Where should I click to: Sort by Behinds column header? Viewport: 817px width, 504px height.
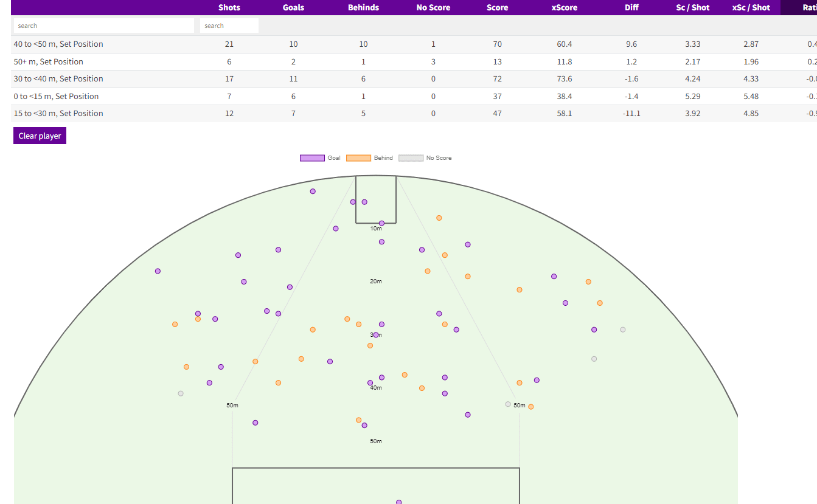pos(363,8)
